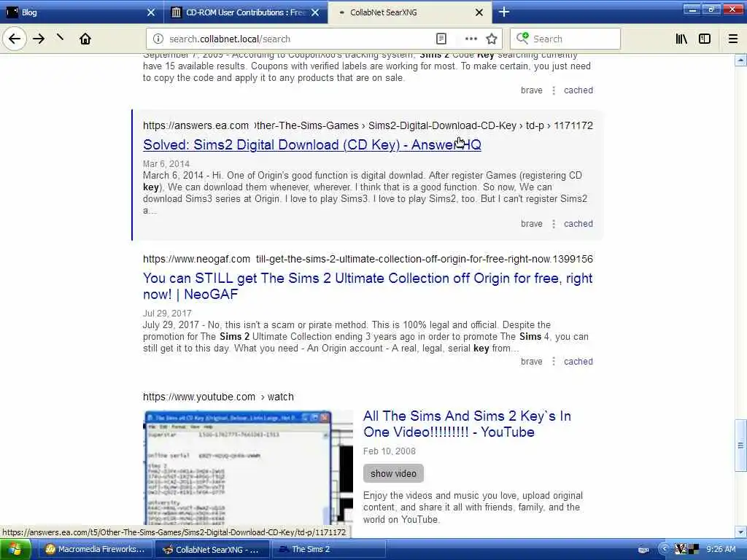The image size is (747, 560).
Task: Go forward using the forward arrow
Action: (39, 39)
